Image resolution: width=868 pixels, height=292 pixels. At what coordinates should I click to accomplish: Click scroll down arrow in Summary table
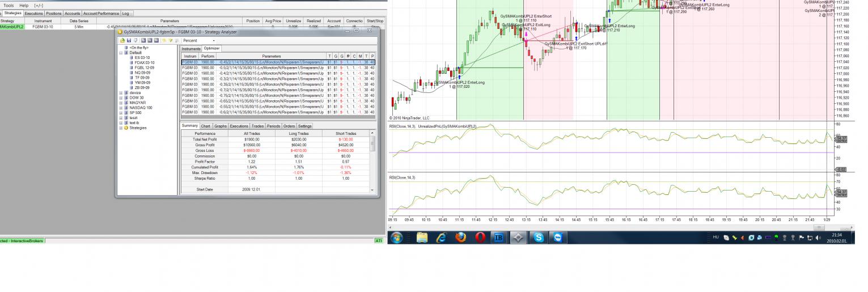372,191
